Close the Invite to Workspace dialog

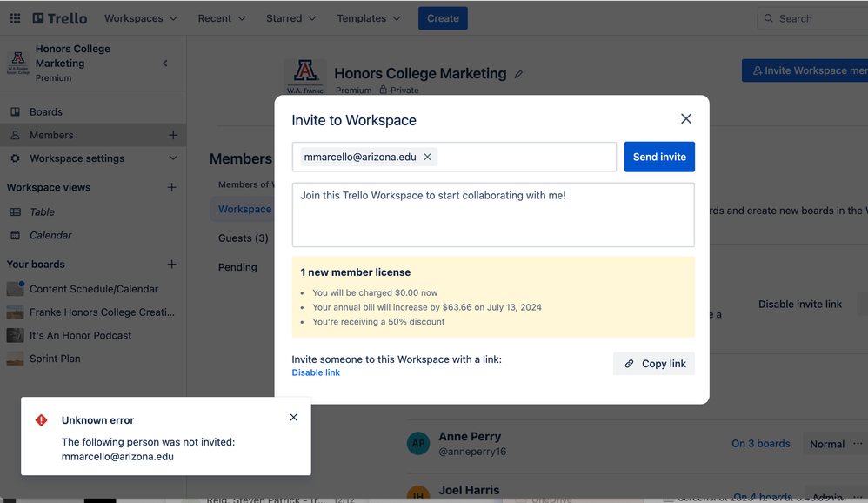coord(686,119)
